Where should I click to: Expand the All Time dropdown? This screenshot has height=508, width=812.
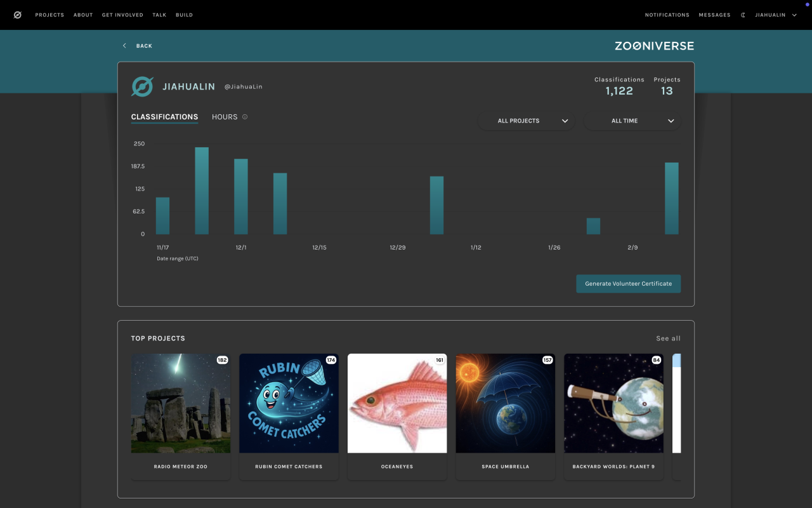(632, 121)
